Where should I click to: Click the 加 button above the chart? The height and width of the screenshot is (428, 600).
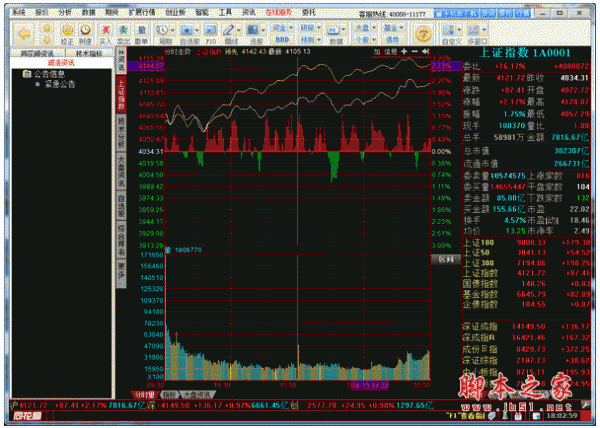[x=377, y=52]
